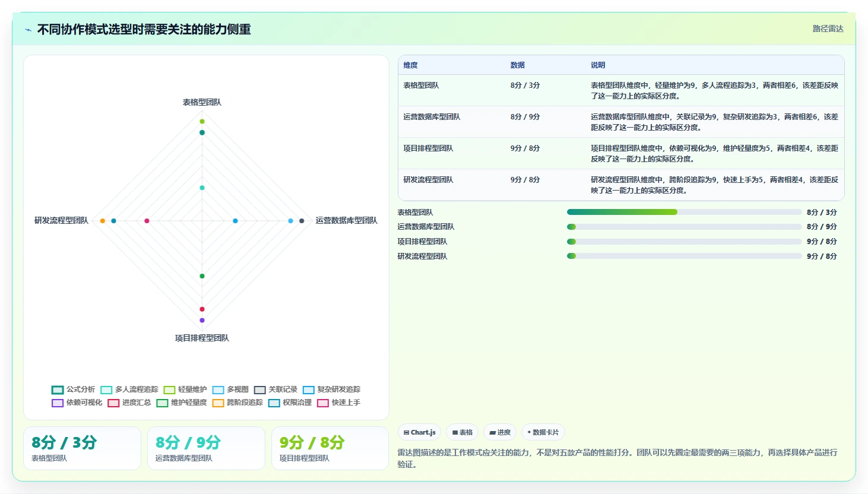Click the 8分 / 3分 summary card
The height and width of the screenshot is (494, 868).
pos(82,448)
